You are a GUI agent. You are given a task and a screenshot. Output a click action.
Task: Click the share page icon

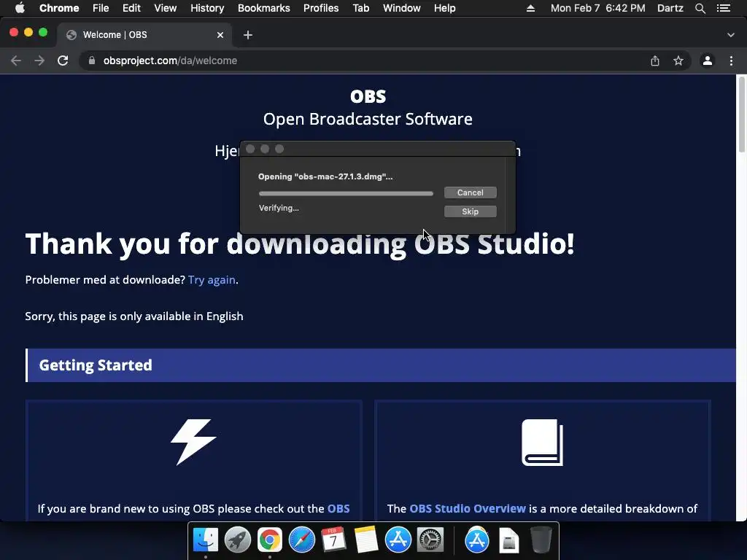[x=655, y=61]
